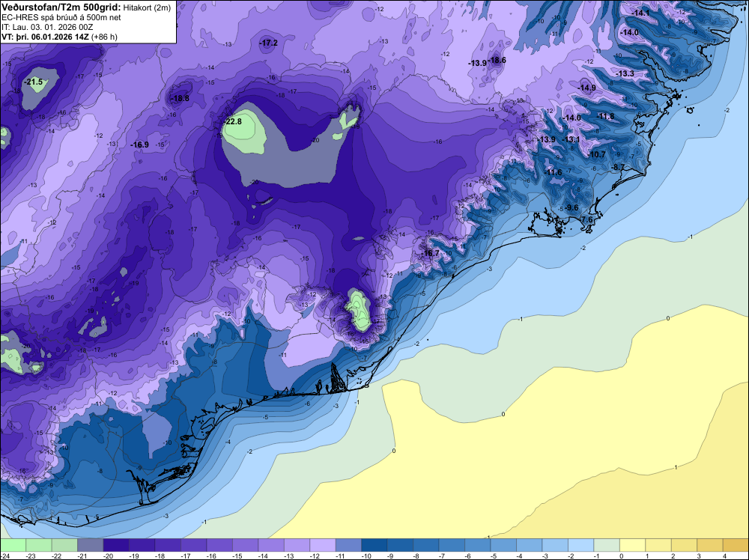Click the -23 label in the color legend

31,556
